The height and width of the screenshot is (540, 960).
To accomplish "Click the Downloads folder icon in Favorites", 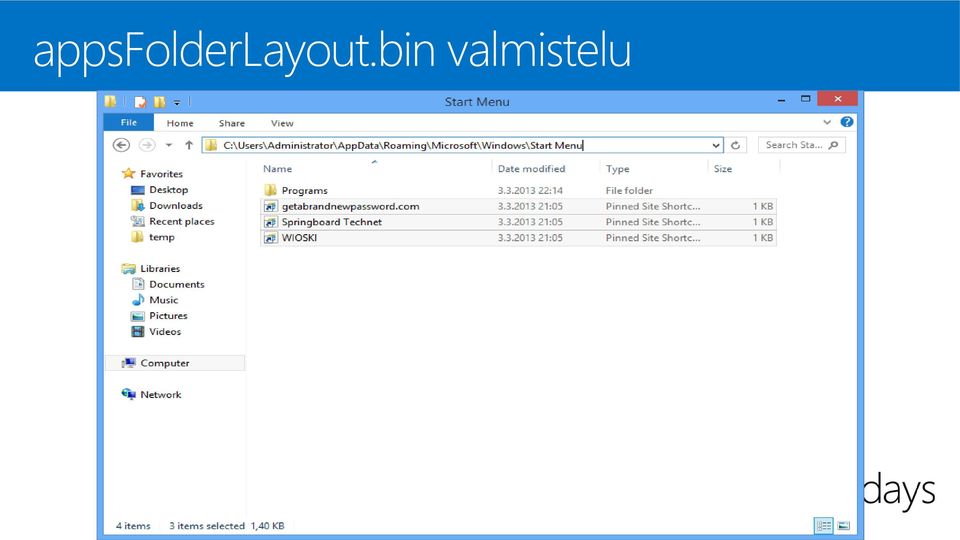I will pos(138,206).
